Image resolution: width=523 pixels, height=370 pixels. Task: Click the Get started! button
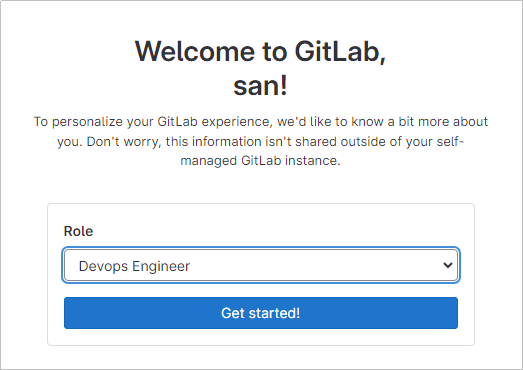pyautogui.click(x=261, y=313)
